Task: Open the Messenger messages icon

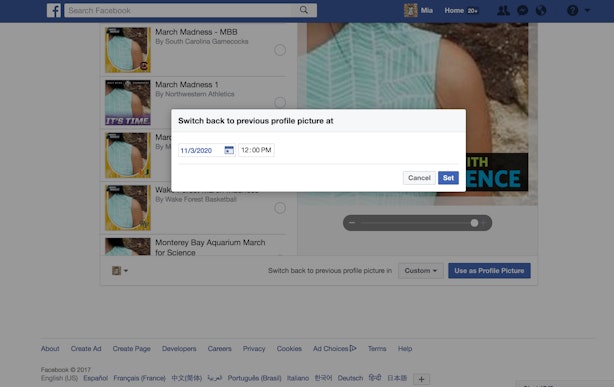Action: [x=522, y=11]
